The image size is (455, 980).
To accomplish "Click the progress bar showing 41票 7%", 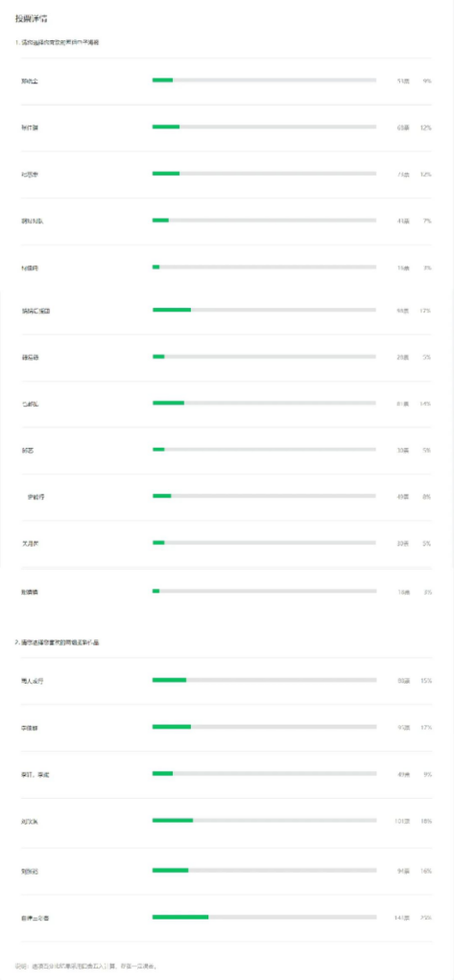I will [264, 220].
